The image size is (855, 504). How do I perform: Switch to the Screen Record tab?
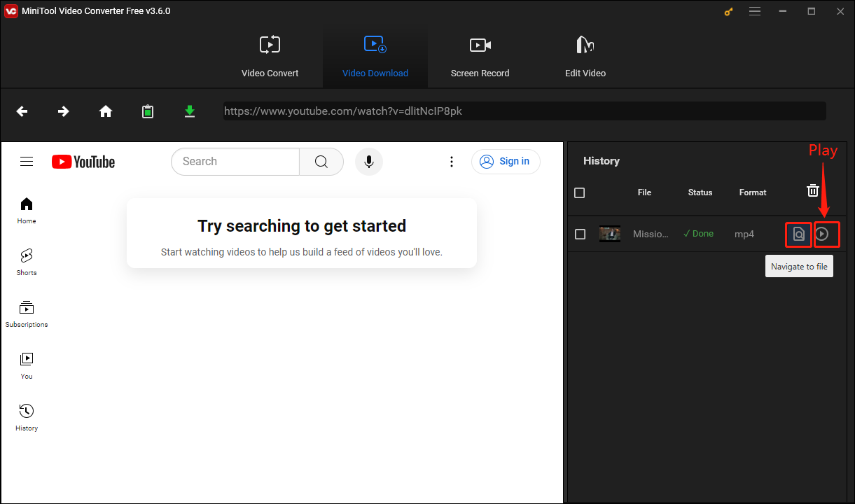tap(480, 56)
